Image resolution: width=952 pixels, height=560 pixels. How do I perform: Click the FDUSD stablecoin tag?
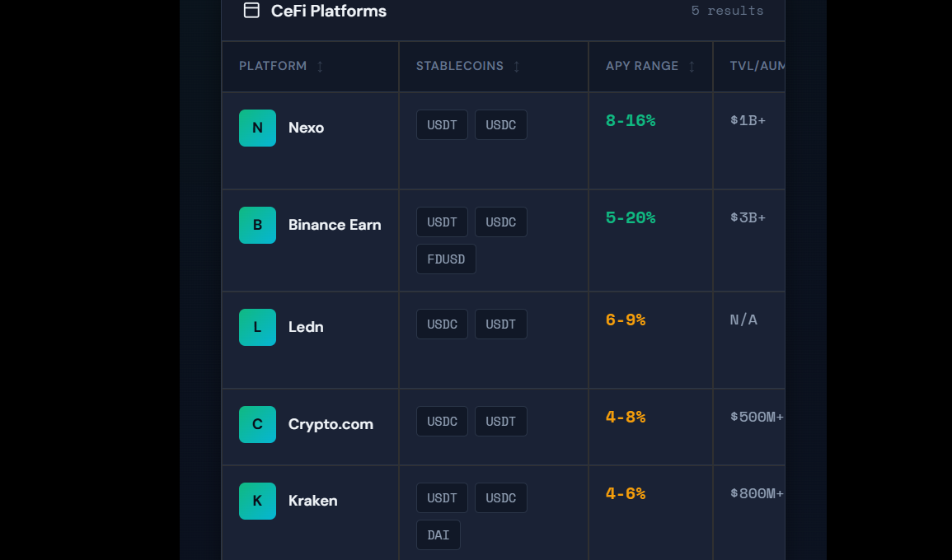pos(446,259)
